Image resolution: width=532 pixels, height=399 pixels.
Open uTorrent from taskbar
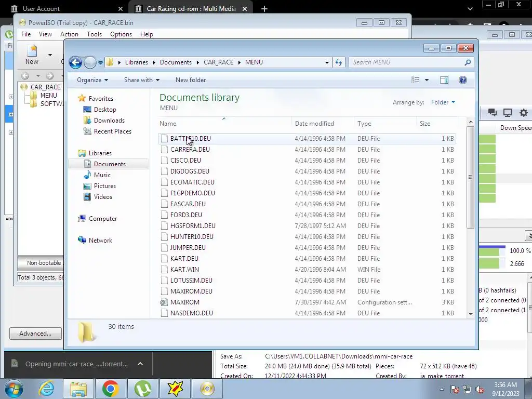(143, 389)
